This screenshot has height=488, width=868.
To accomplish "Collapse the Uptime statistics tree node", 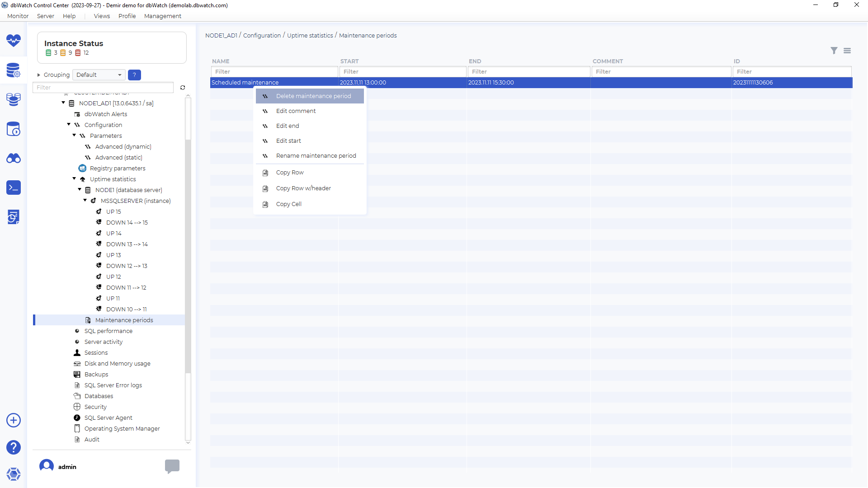I will click(x=74, y=179).
